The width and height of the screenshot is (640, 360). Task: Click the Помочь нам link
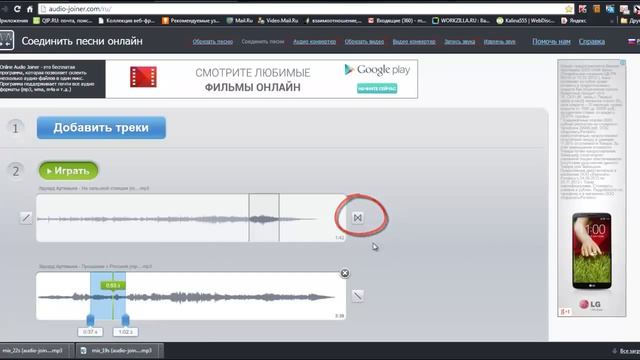click(x=551, y=41)
